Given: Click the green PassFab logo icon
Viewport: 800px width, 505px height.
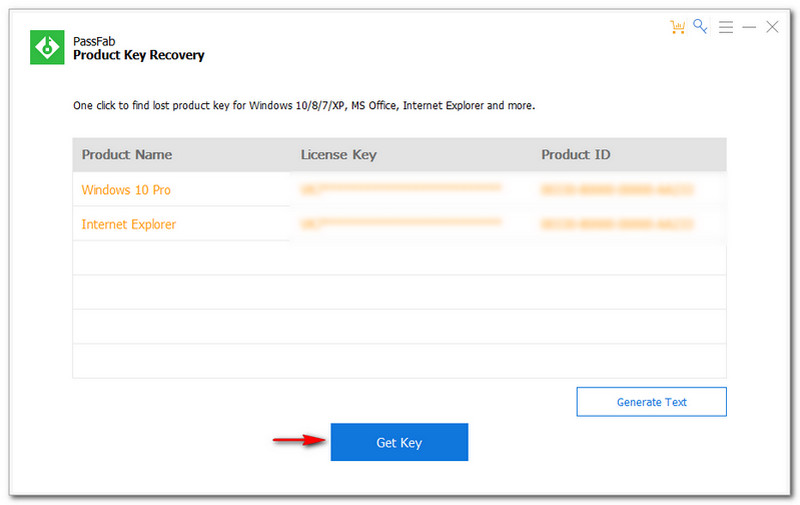Looking at the screenshot, I should [46, 47].
